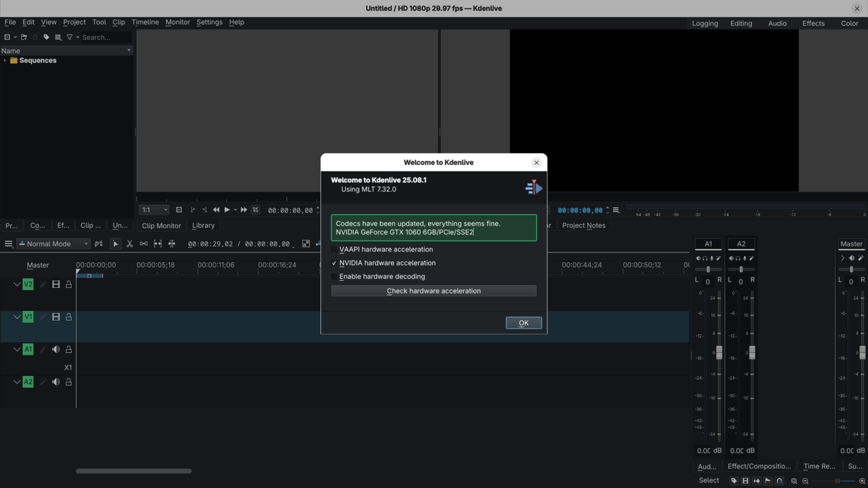Collapse the V2 track chevron

[x=17, y=284]
